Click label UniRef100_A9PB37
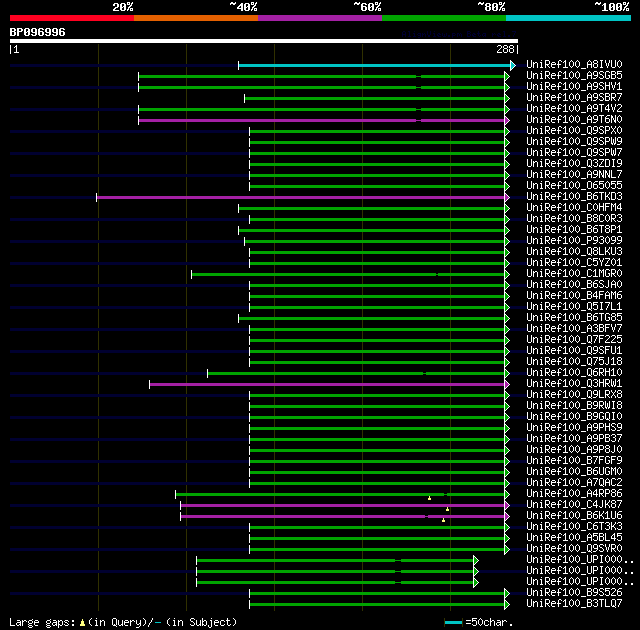Image resolution: width=640 pixels, height=630 pixels. (x=574, y=439)
